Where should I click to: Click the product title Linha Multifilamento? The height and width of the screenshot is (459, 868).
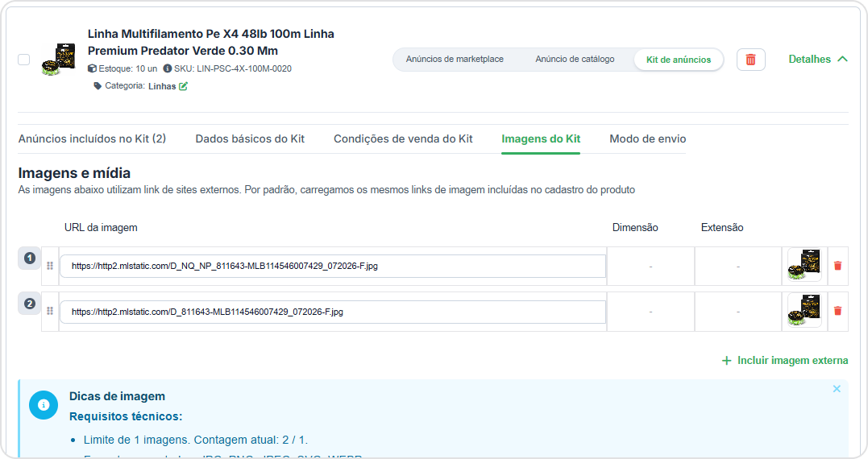(x=211, y=42)
